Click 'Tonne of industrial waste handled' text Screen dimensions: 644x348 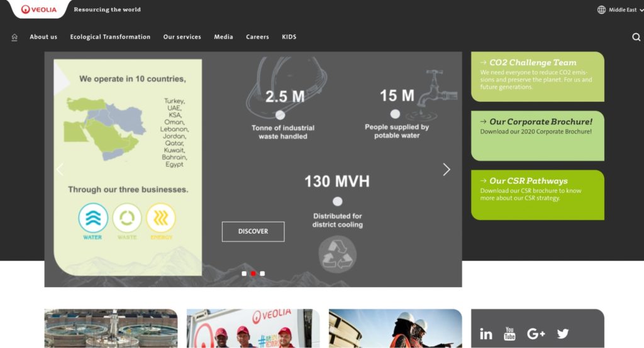pyautogui.click(x=283, y=132)
